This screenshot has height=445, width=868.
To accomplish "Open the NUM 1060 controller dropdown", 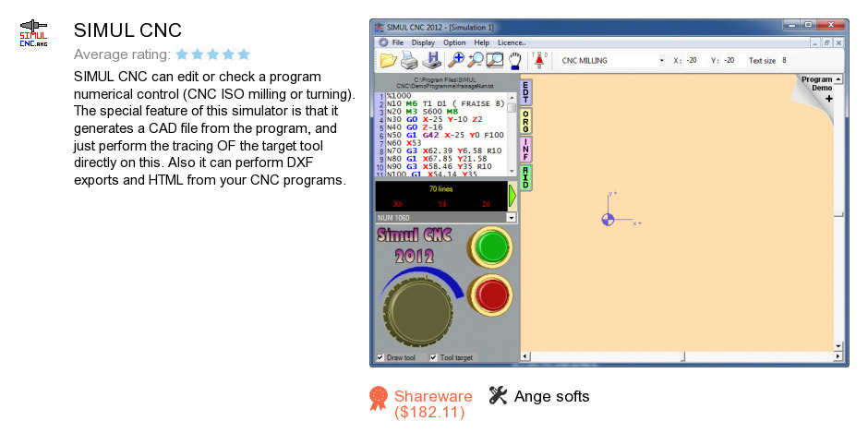I will tap(511, 218).
